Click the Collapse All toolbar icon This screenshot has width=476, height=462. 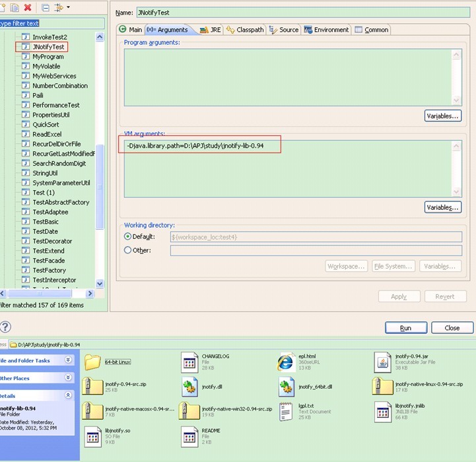pyautogui.click(x=46, y=8)
